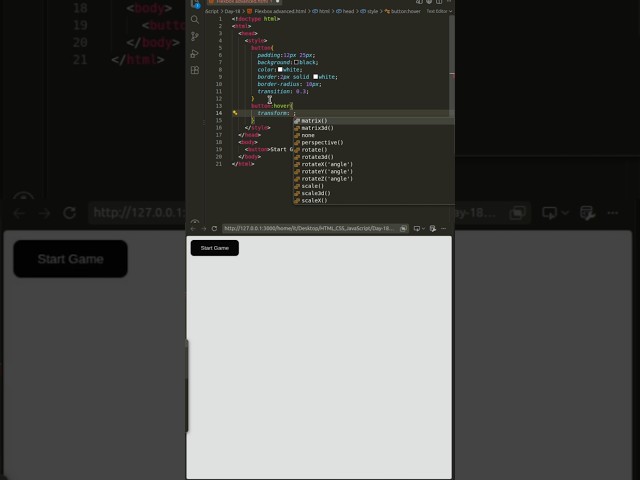Click the '<!doctype html>' line
This screenshot has height=480, width=640.
[x=256, y=19]
